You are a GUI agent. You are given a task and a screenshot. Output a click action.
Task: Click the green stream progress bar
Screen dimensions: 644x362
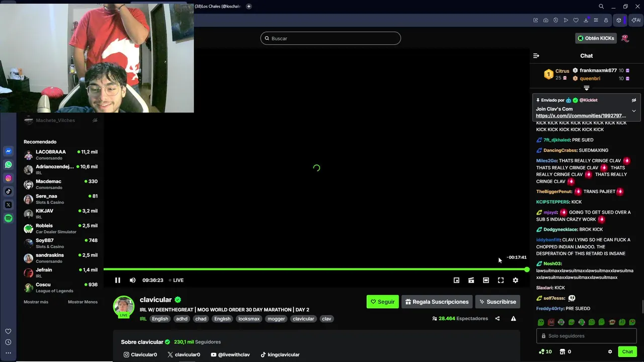[315, 269]
